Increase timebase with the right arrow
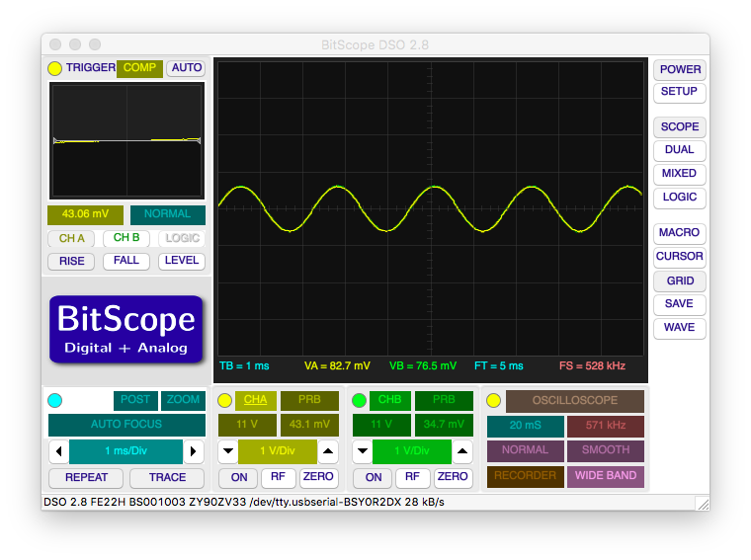The image size is (751, 560). (x=194, y=452)
